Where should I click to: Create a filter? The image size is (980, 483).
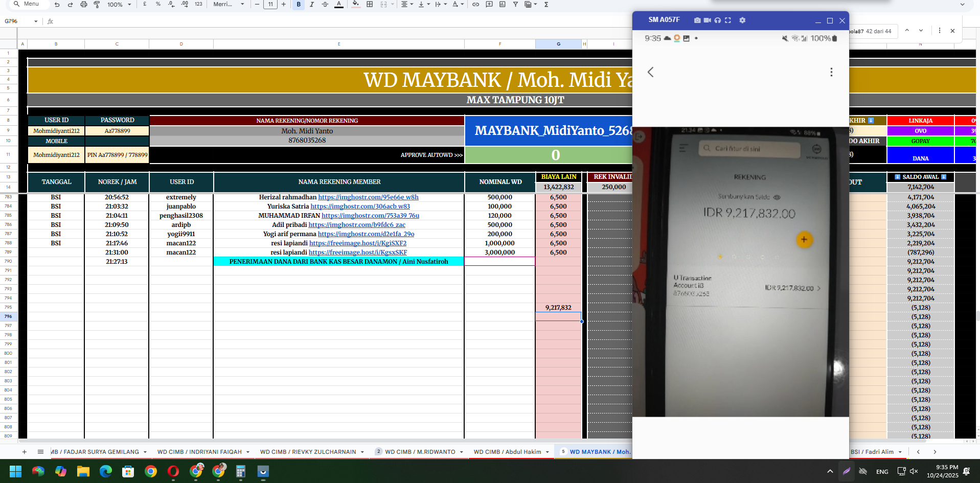pyautogui.click(x=515, y=4)
